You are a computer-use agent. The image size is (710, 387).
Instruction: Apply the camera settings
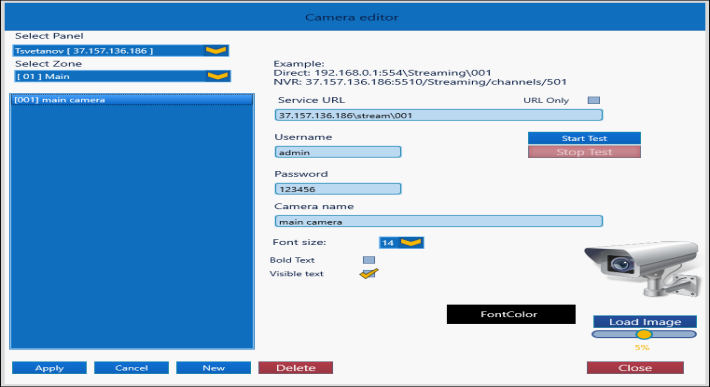click(x=49, y=368)
